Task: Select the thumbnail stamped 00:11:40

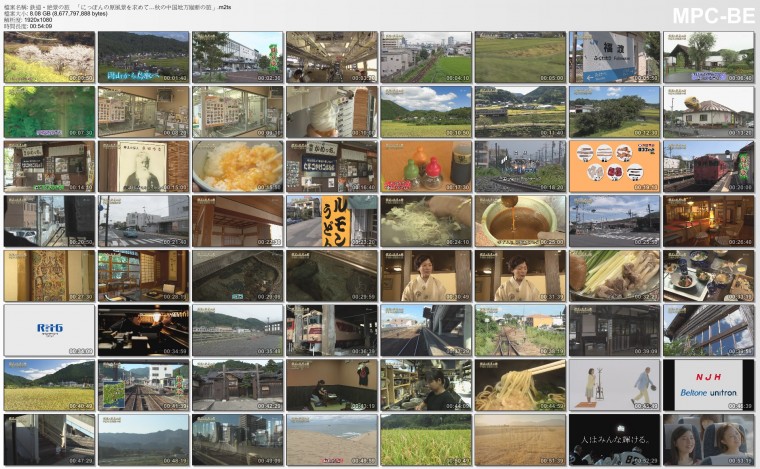Action: [x=520, y=112]
